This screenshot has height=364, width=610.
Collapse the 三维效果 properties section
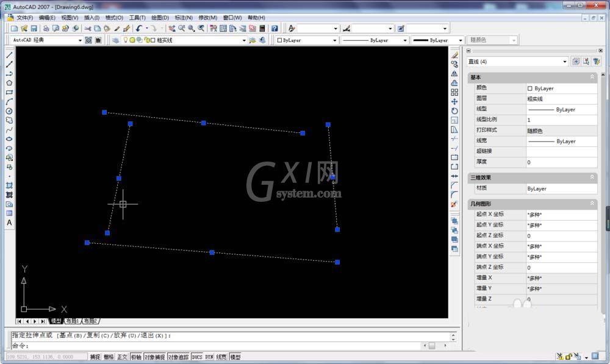(x=592, y=177)
